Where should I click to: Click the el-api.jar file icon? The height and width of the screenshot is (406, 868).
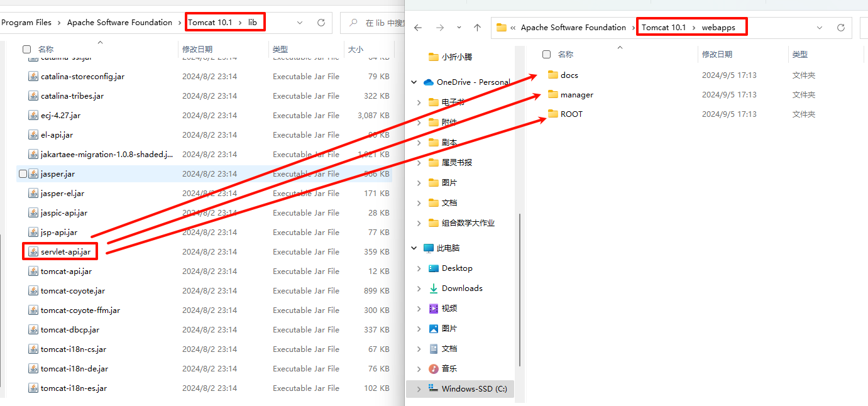pyautogui.click(x=33, y=135)
